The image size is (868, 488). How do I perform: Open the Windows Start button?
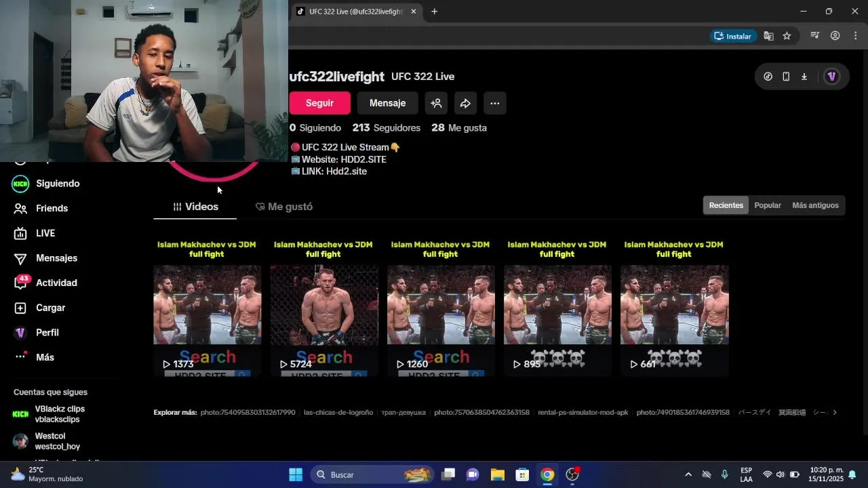[x=296, y=474]
